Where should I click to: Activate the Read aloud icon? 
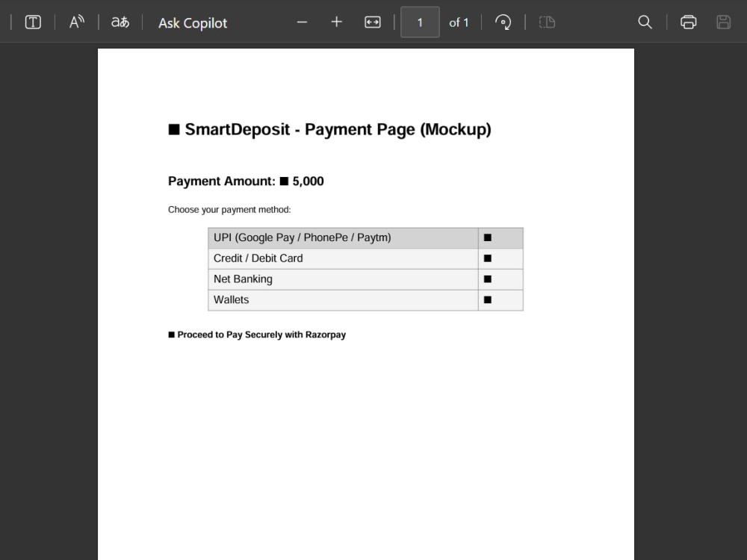(77, 22)
